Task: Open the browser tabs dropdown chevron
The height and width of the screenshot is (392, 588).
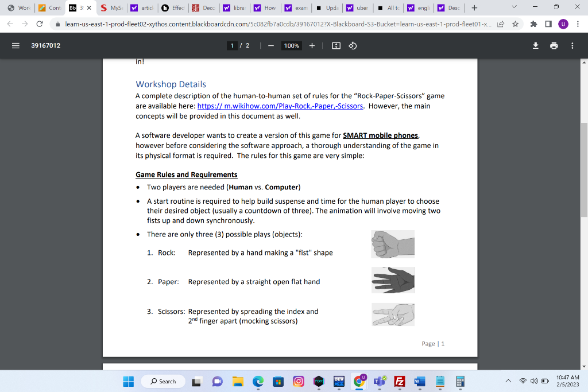Action: [x=514, y=7]
